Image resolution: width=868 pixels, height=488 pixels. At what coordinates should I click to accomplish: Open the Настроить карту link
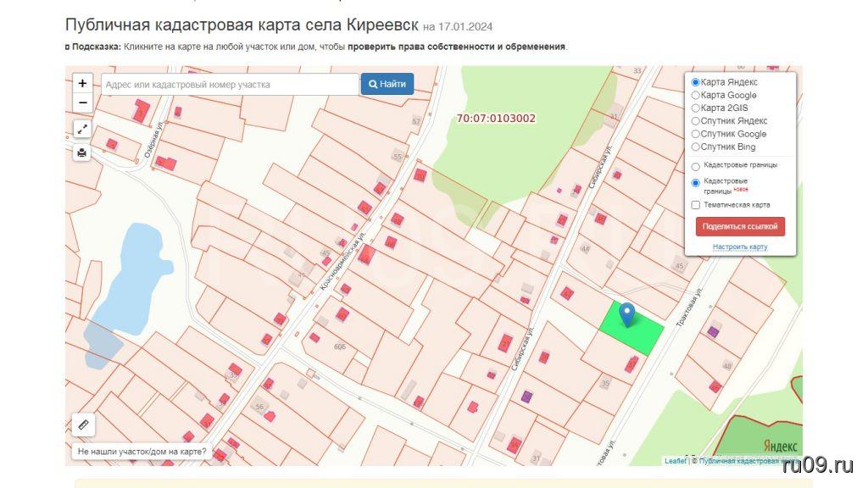(740, 247)
